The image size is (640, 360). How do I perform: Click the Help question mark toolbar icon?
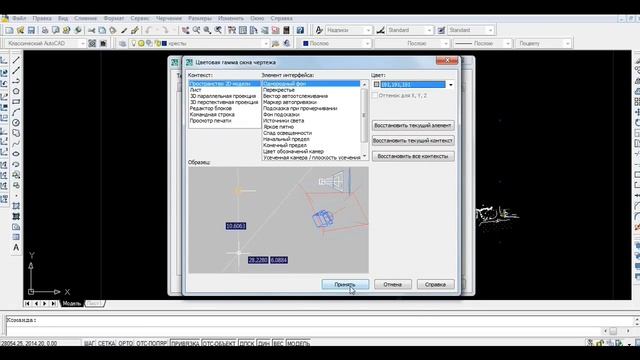[300, 30]
